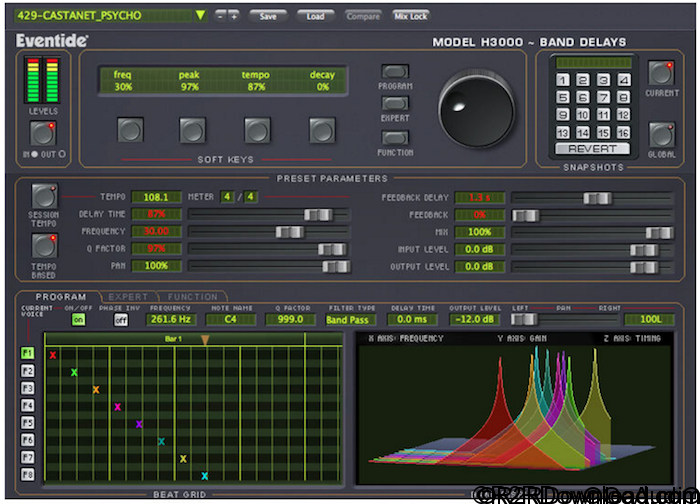Toggle the TEMPO BASED button

(x=44, y=246)
